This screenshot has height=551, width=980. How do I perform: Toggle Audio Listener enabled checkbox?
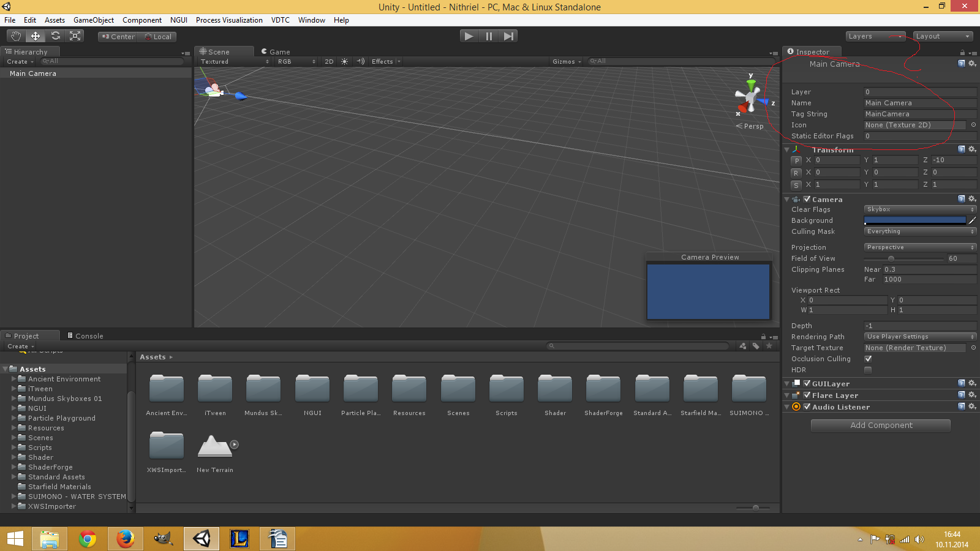[x=807, y=407]
